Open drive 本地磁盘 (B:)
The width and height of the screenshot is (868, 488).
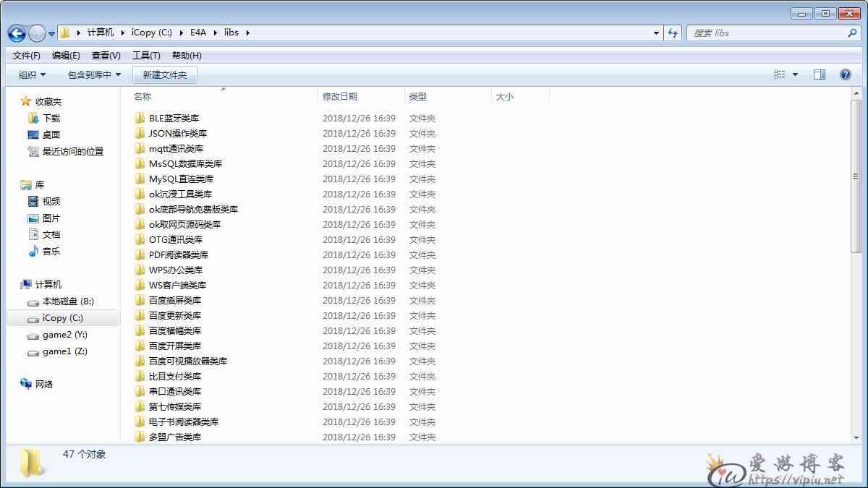point(68,301)
